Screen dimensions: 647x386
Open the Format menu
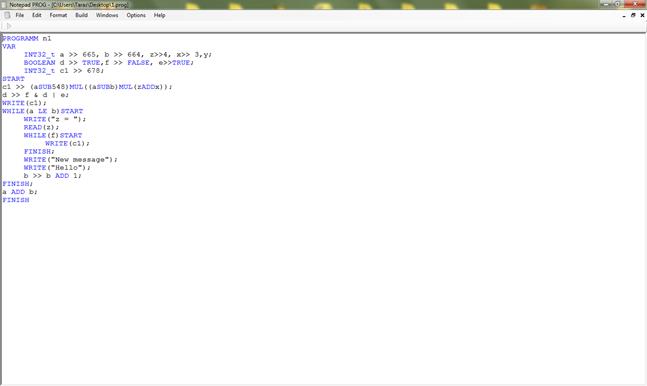click(x=58, y=15)
